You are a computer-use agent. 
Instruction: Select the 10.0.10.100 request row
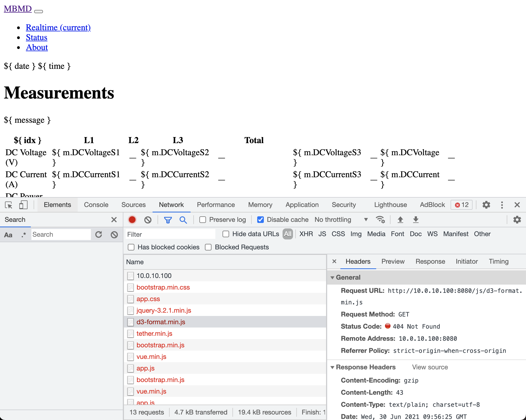(x=225, y=276)
